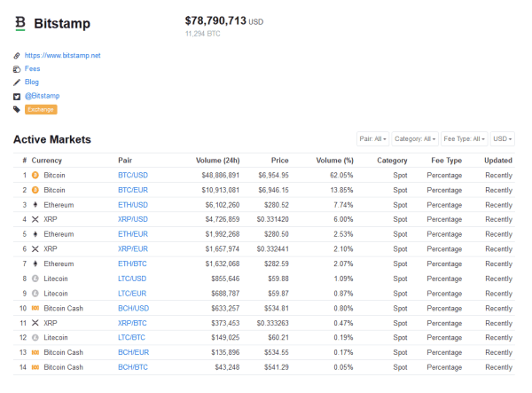532x393 pixels.
Task: Click Bitcoin coin icon in row 2
Action: point(35,190)
